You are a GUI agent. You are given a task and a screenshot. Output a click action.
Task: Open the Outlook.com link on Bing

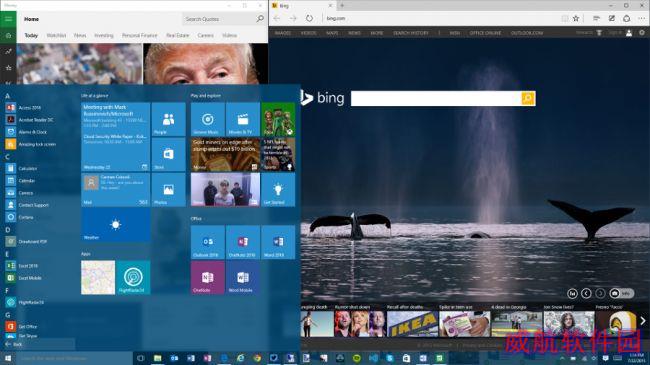(527, 33)
